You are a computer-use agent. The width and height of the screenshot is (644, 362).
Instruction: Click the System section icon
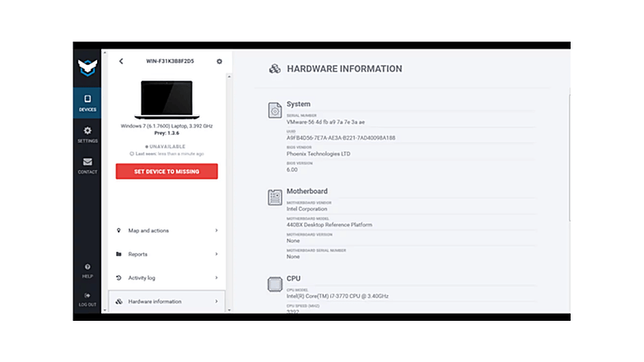[x=275, y=110]
